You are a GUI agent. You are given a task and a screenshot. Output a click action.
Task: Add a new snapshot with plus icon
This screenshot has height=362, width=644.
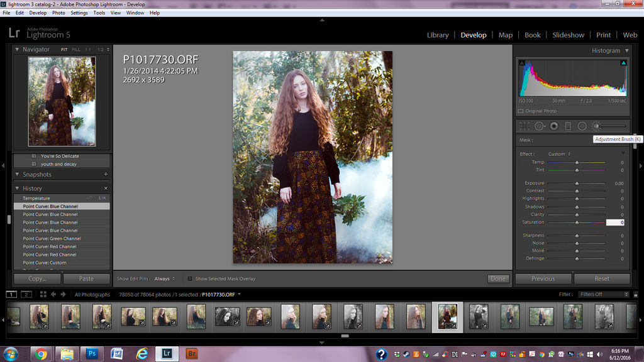[x=106, y=175]
